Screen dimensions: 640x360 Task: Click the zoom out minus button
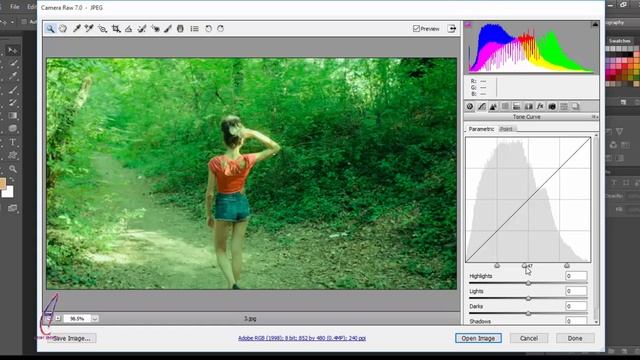tap(49, 318)
